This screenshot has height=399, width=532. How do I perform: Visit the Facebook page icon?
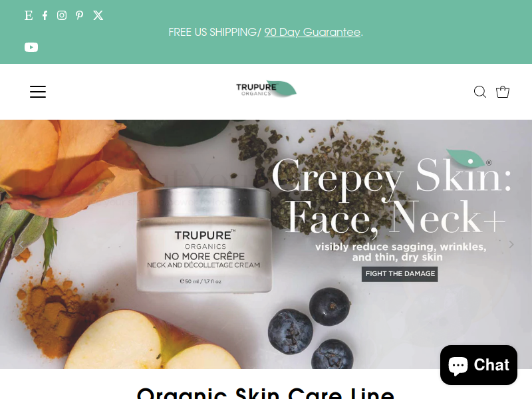click(45, 15)
